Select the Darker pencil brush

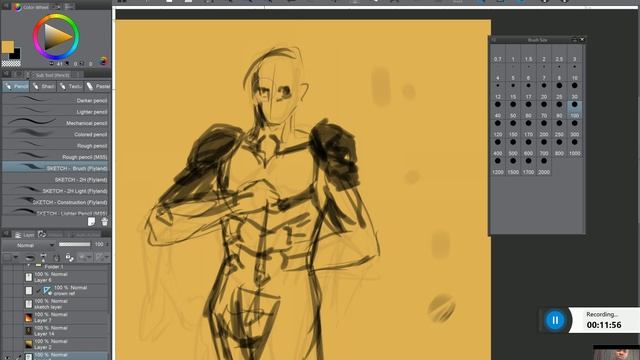56,100
